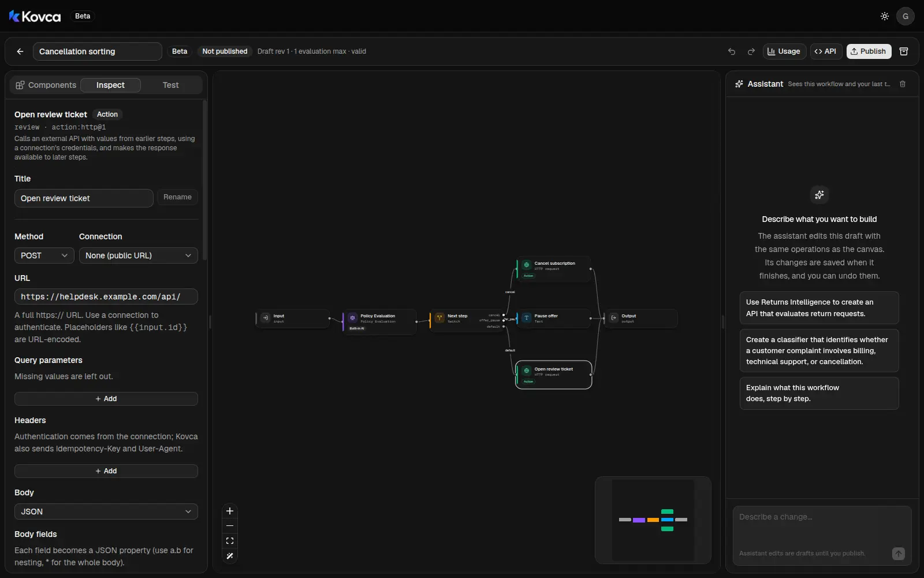Switch to the Components tab
Image resolution: width=924 pixels, height=578 pixels.
pyautogui.click(x=46, y=85)
